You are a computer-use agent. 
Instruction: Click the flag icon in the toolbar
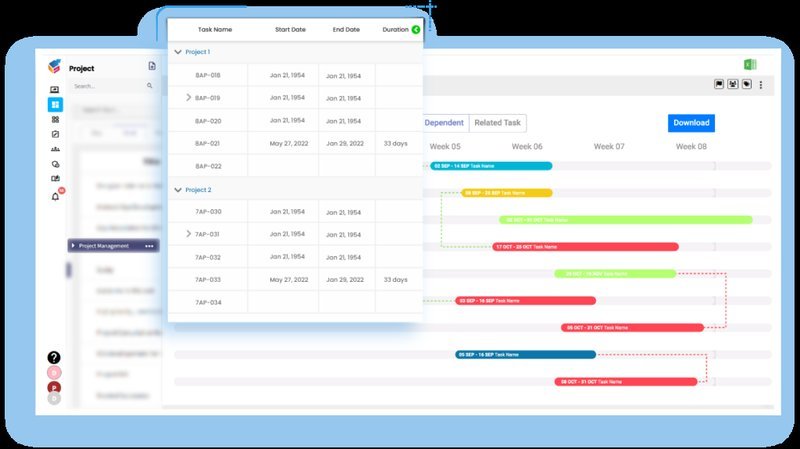click(719, 84)
